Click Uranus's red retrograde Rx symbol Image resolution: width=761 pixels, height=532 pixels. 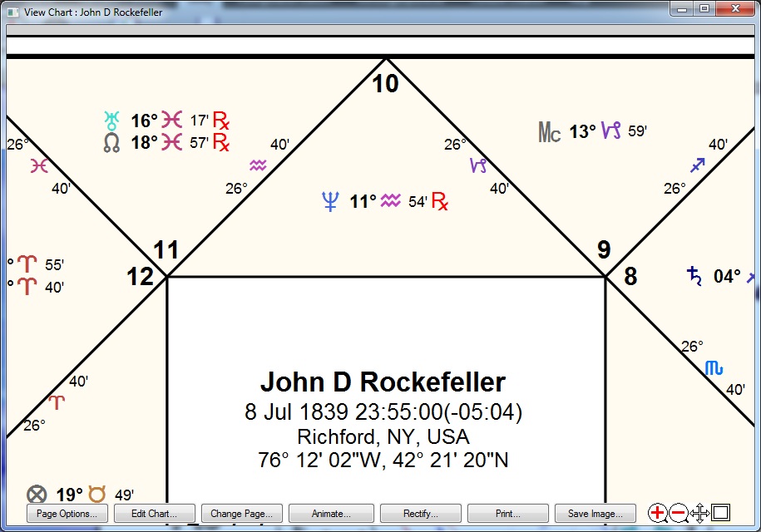221,121
